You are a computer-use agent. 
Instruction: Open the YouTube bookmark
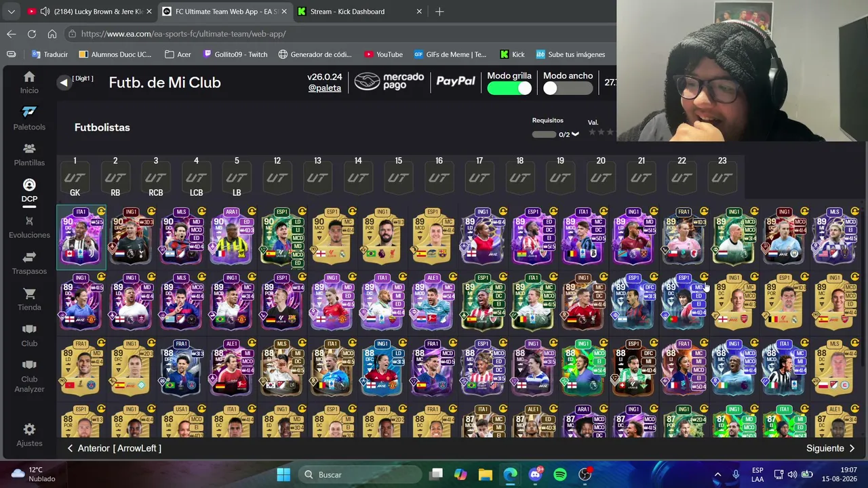click(383, 54)
